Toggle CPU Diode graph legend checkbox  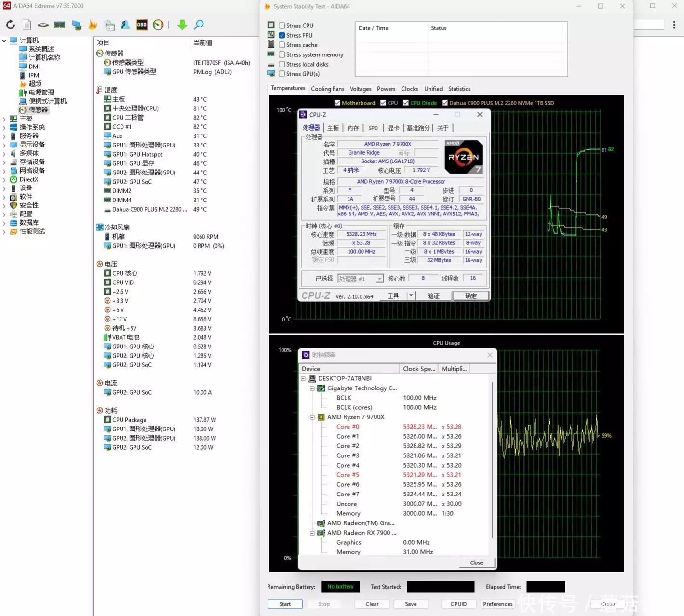tap(406, 103)
